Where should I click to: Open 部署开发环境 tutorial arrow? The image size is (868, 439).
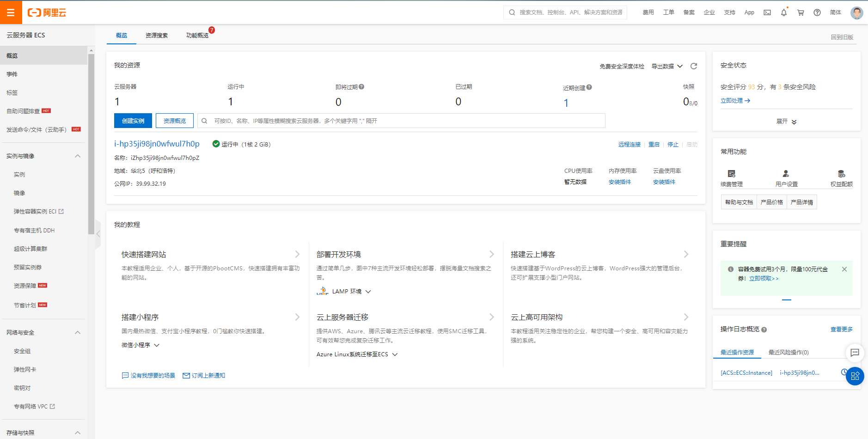coord(492,254)
